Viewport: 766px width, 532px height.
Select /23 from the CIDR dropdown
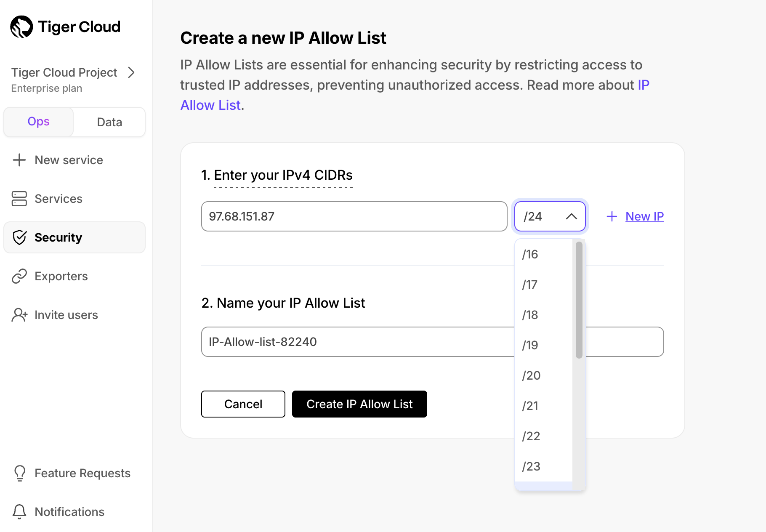(x=544, y=466)
